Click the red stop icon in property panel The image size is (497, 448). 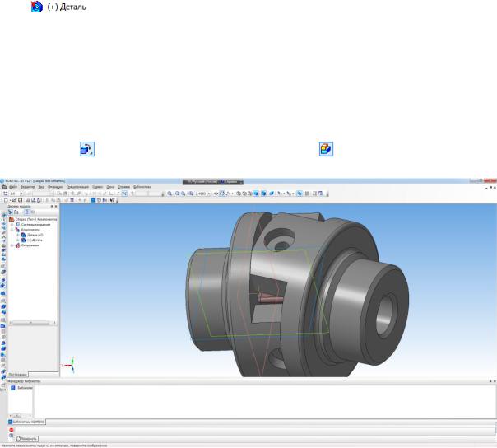pyautogui.click(x=12, y=429)
